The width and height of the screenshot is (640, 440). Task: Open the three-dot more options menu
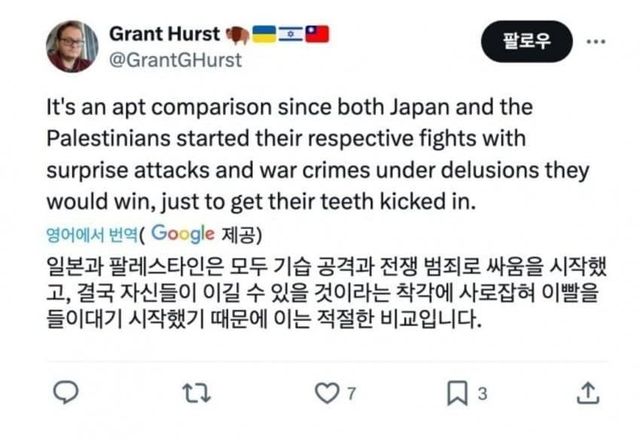point(595,42)
